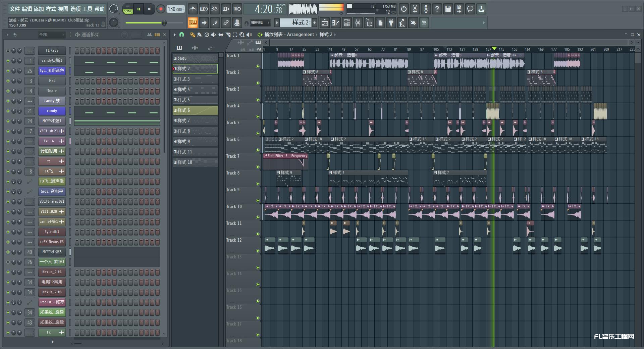Toggle the PAT/SONG mode switch
Viewport: 644px width, 349px height.
(128, 9)
